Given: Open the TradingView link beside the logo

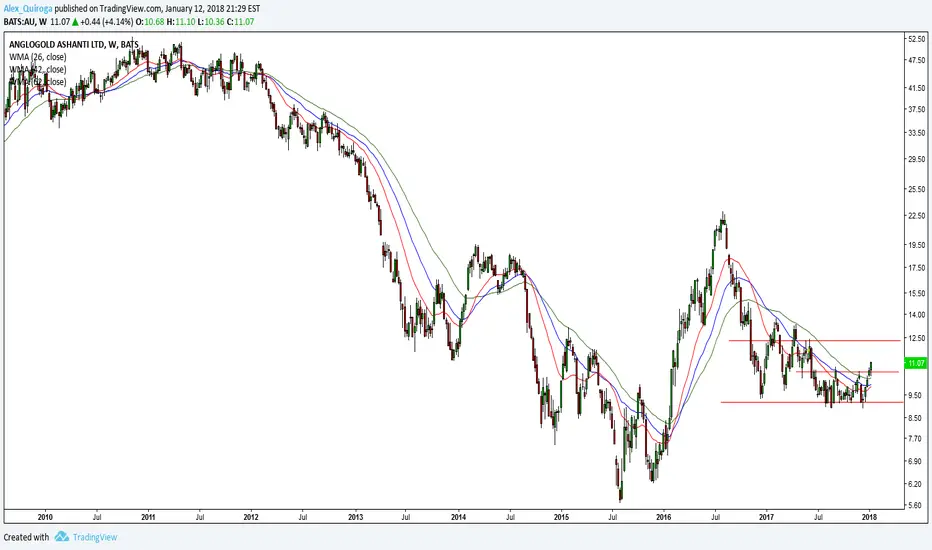Looking at the screenshot, I should (x=95, y=537).
